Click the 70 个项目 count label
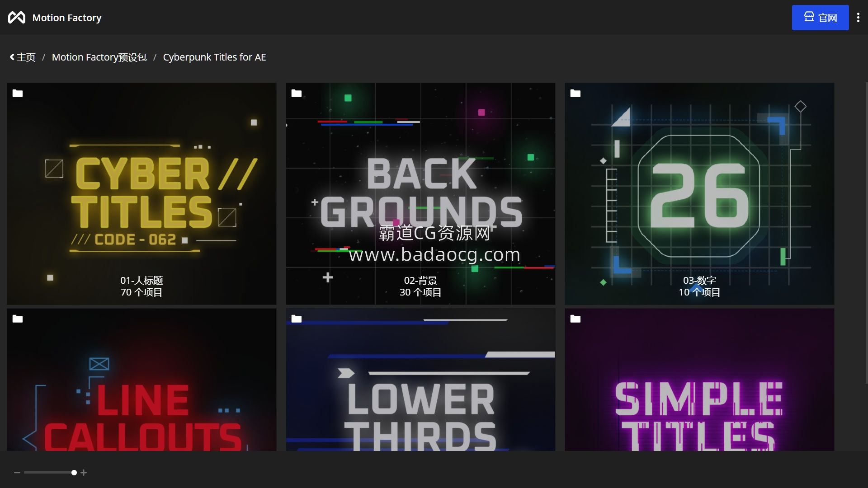Viewport: 868px width, 488px height. click(x=142, y=292)
